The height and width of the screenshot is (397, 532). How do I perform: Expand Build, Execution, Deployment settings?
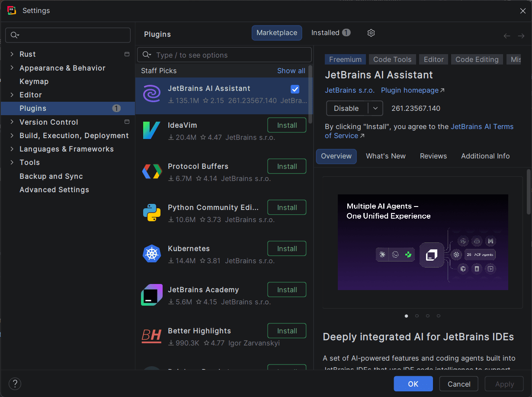click(x=12, y=136)
